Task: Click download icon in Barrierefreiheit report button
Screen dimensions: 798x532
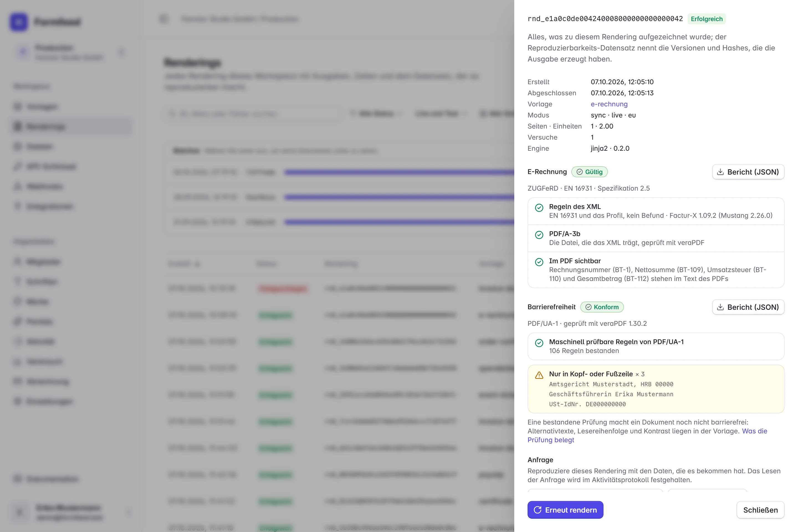Action: (x=720, y=307)
